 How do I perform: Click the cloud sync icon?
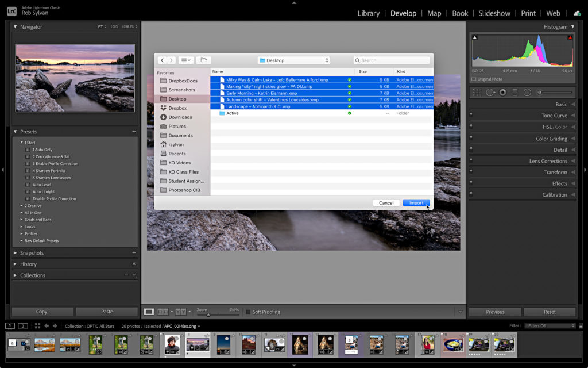click(577, 13)
